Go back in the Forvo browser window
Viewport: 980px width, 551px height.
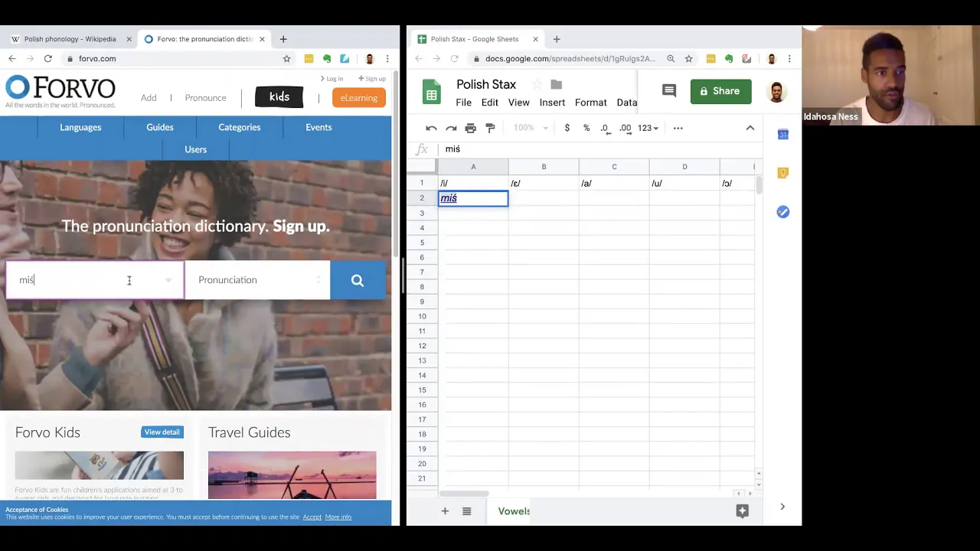(11, 59)
